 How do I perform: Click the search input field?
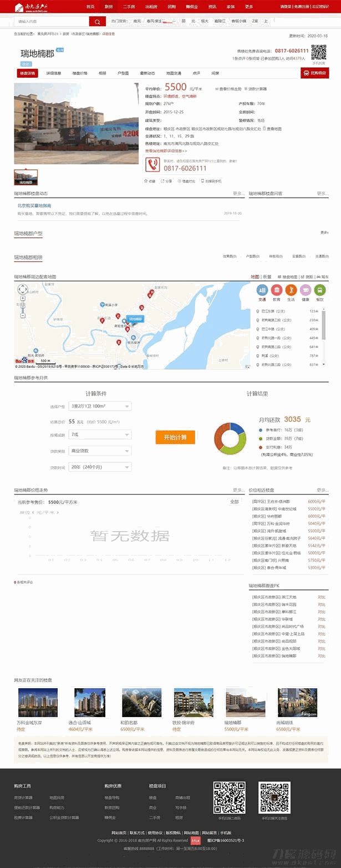pyautogui.click(x=51, y=22)
